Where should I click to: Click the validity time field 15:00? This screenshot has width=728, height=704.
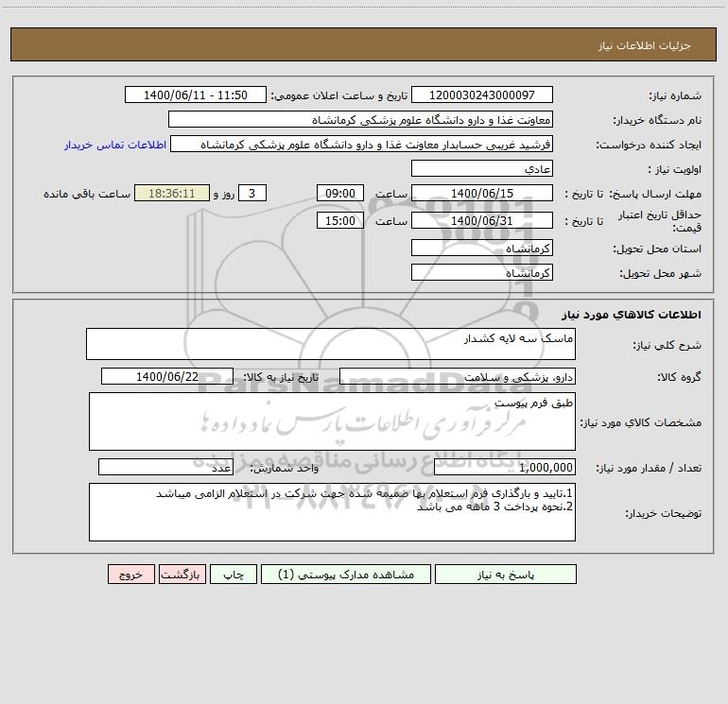point(339,220)
